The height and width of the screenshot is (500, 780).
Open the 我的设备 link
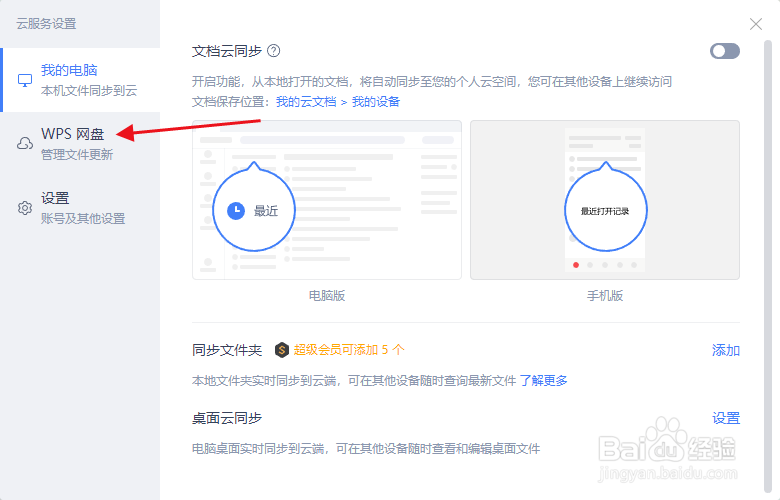pyautogui.click(x=376, y=102)
